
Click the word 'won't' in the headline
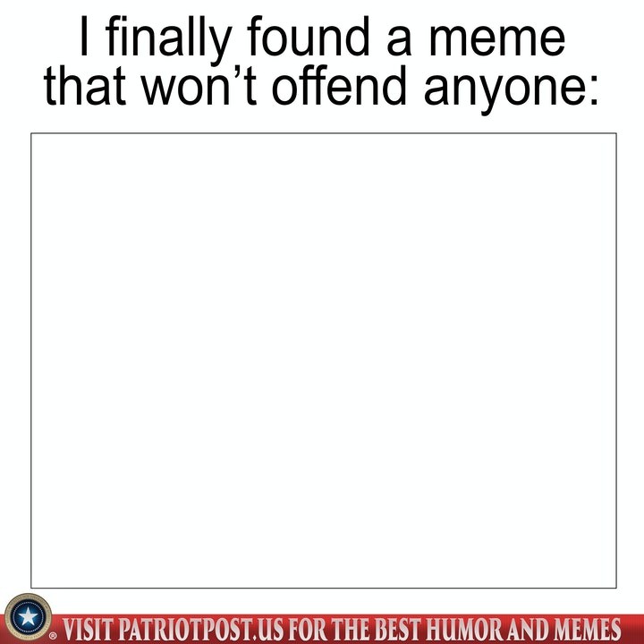tap(199, 85)
